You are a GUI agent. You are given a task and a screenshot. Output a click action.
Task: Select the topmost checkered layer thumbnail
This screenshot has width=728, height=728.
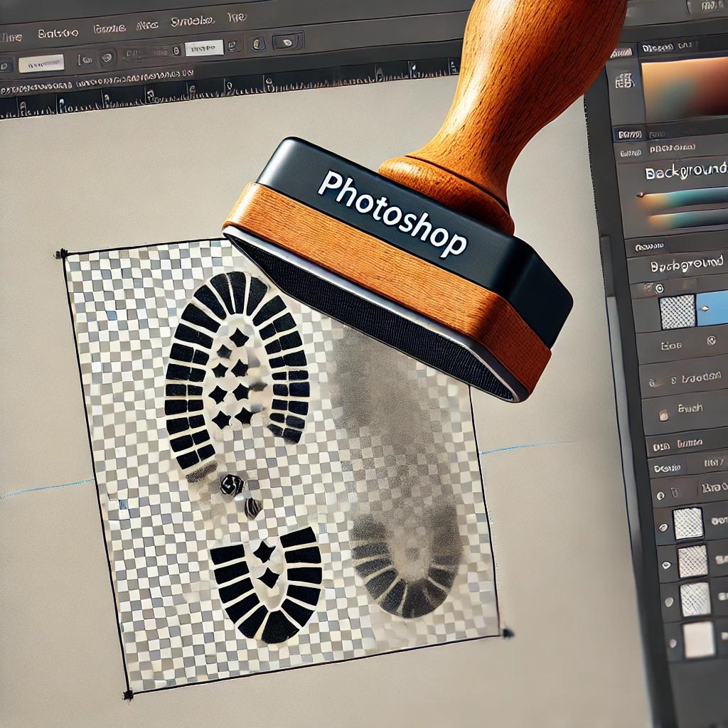(688, 523)
